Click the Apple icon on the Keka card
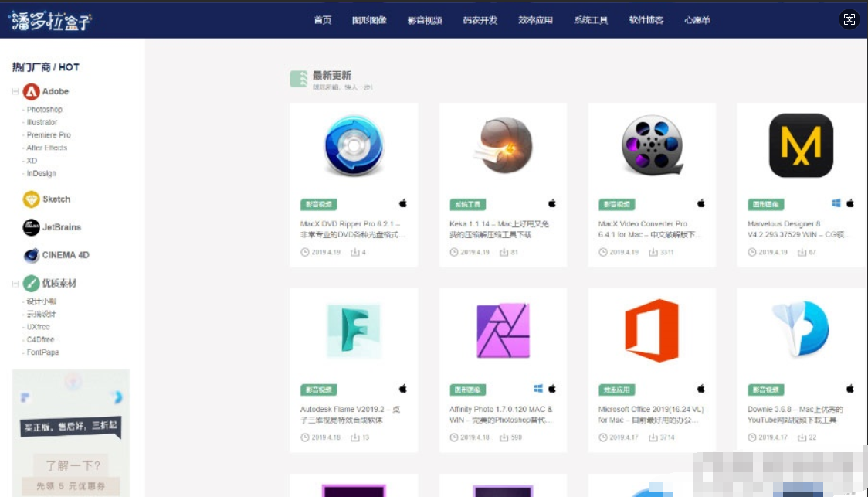The image size is (868, 497). point(551,203)
